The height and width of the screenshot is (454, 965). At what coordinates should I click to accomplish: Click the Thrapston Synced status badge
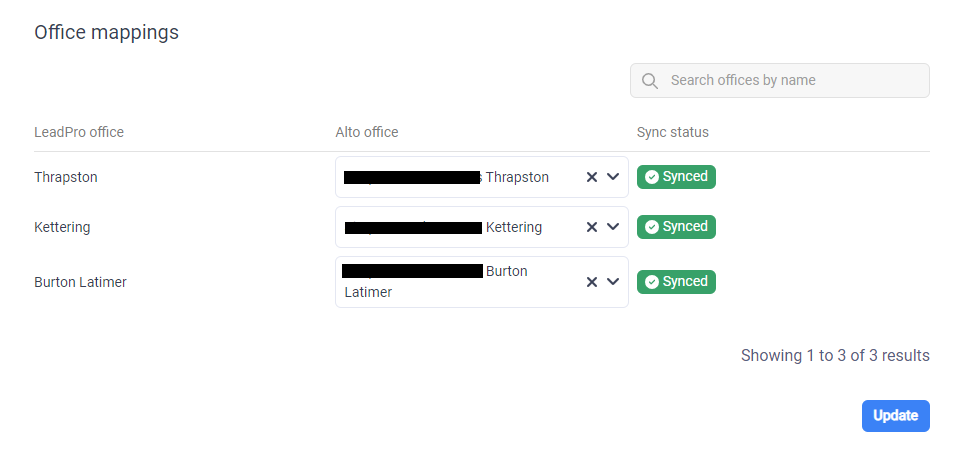pos(677,177)
